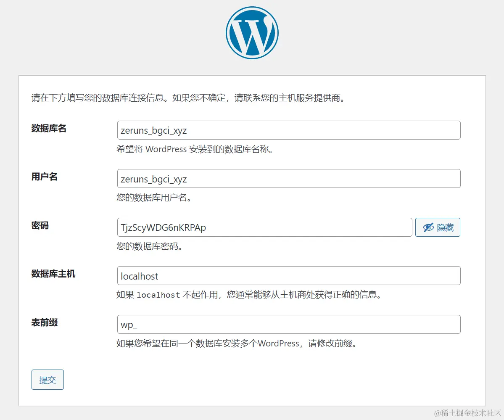Click into the 密码 password field

coord(264,227)
